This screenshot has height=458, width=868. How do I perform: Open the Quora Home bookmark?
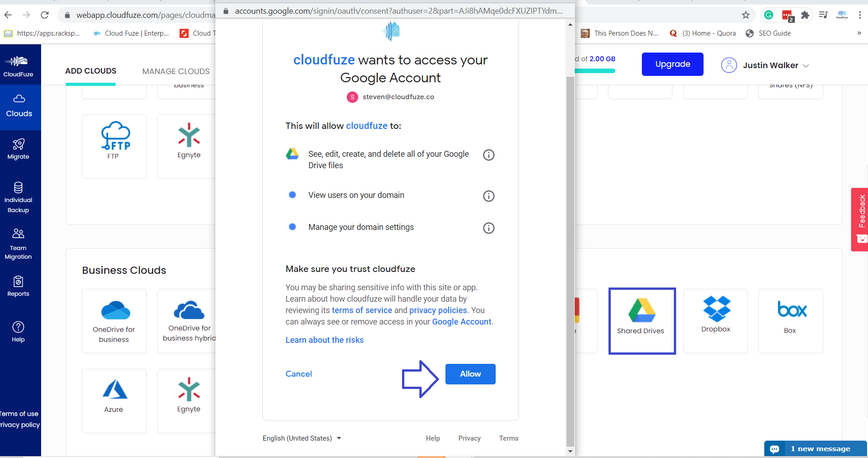point(703,33)
